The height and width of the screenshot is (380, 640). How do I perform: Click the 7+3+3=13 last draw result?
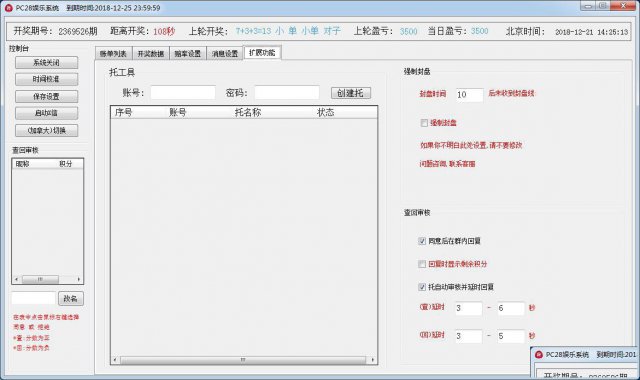253,31
